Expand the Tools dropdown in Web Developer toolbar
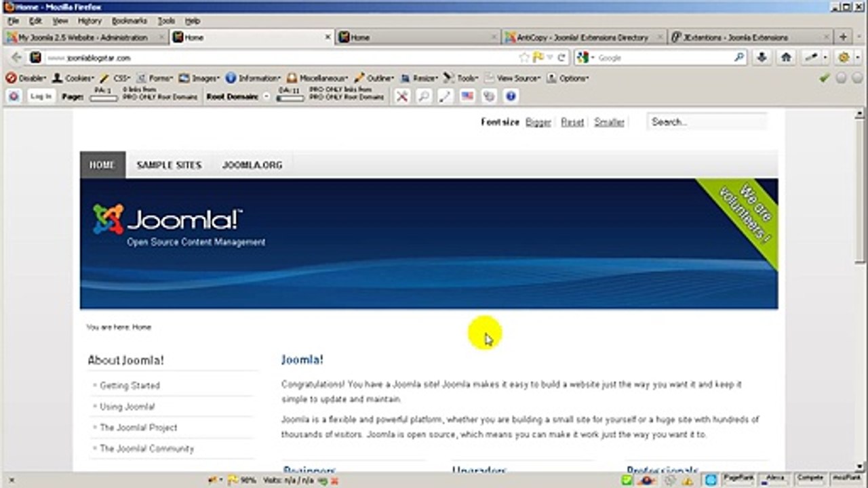Screen dimensions: 868x488 pyautogui.click(x=460, y=78)
